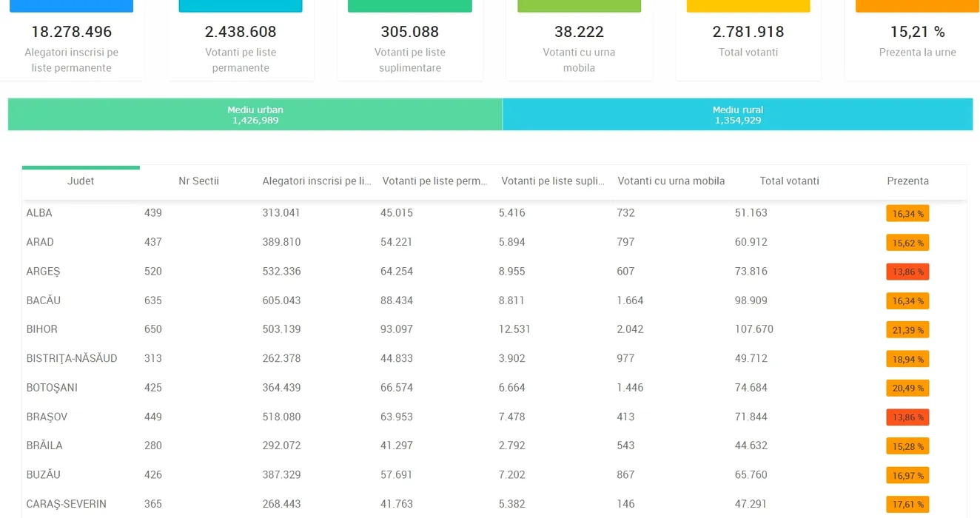Select the CARAȘ-SEVERIN county name
Viewport: 980px width, 518px height.
(67, 505)
